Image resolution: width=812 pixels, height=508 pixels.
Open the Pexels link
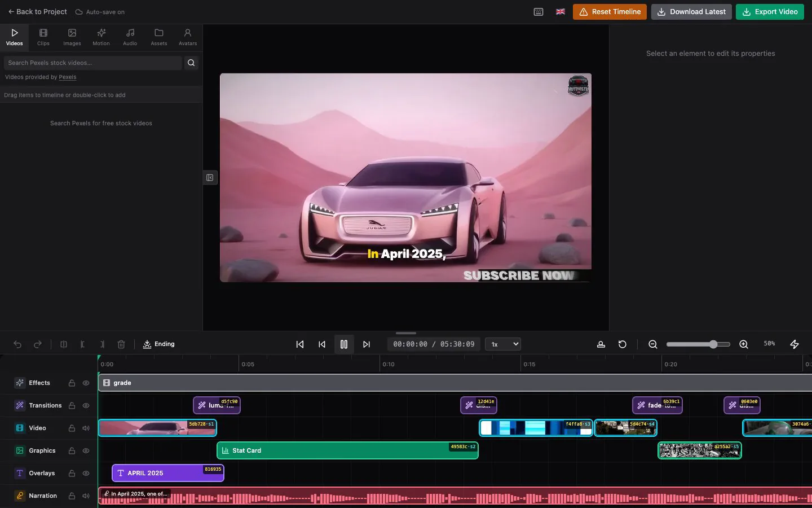point(68,77)
